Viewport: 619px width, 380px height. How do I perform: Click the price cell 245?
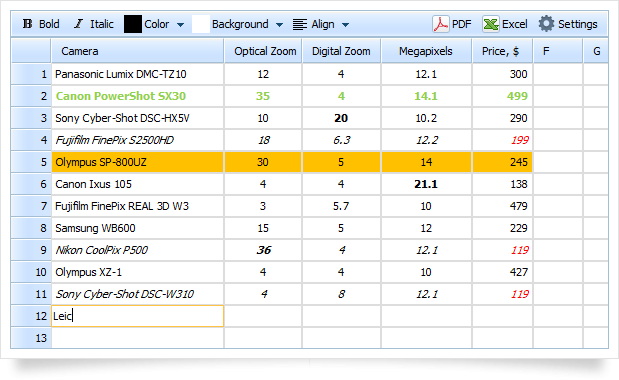pos(503,162)
